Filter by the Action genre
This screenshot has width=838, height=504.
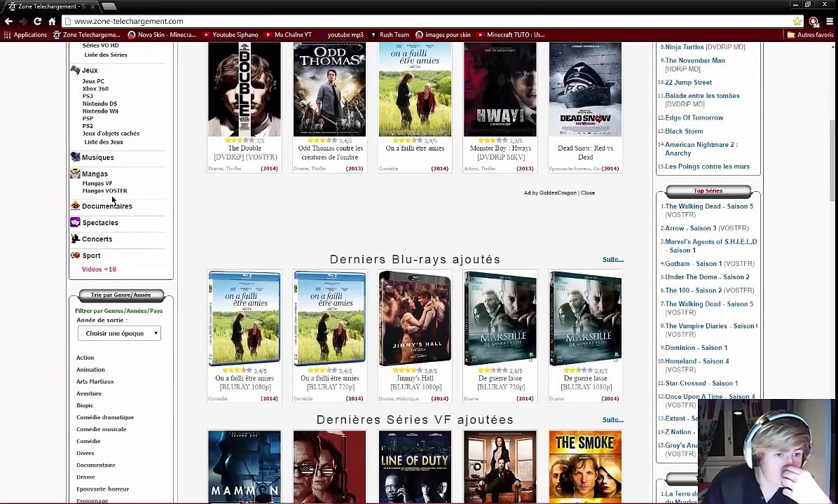(85, 358)
